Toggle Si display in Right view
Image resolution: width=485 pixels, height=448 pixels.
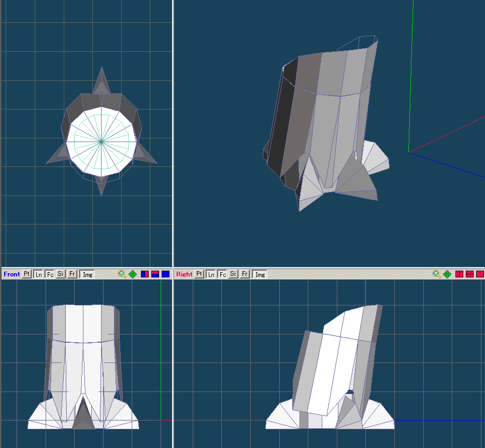coord(233,274)
